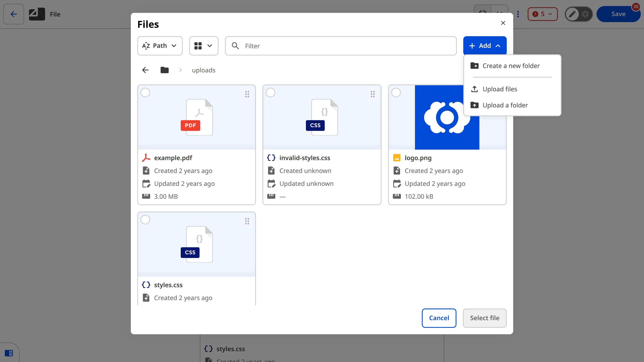This screenshot has height=362, width=644.
Task: Click the styles.css file name in dialog
Action: pyautogui.click(x=168, y=285)
